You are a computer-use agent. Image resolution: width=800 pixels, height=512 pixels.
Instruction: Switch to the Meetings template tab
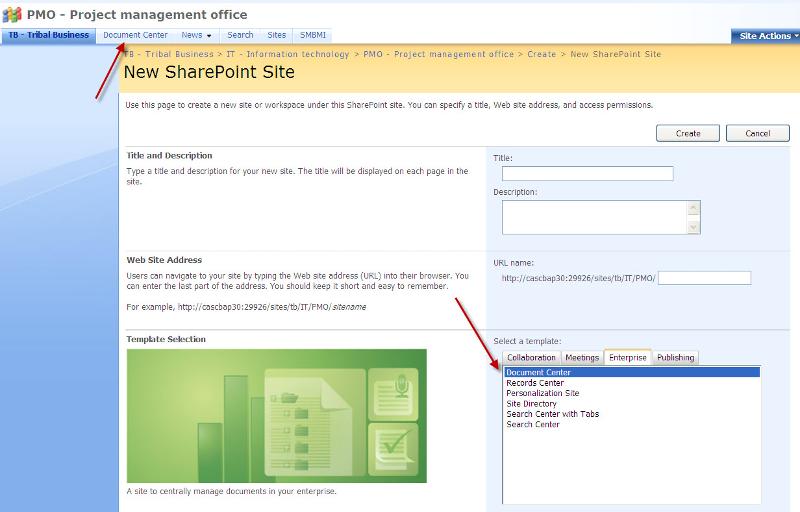[x=582, y=357]
